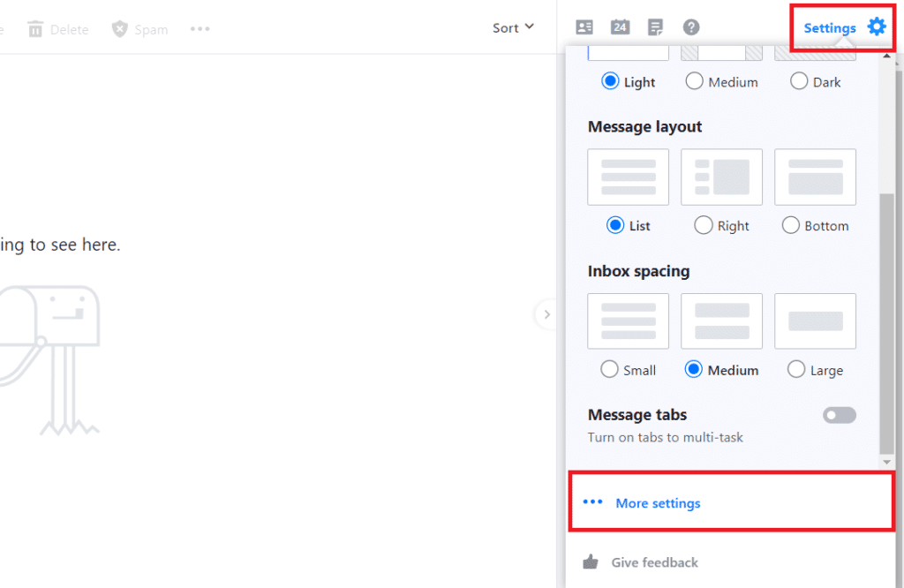
Task: Open the Sort dropdown
Action: (512, 27)
